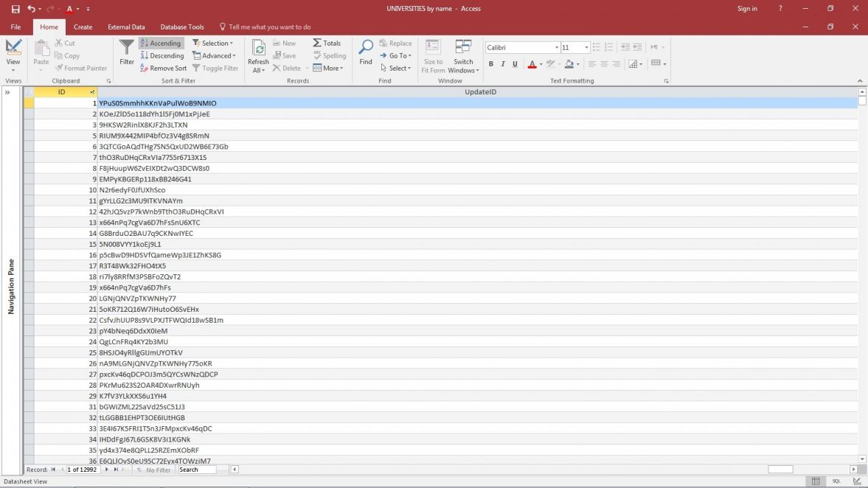Open the Calibri font name dropdown
Image resolution: width=868 pixels, height=488 pixels.
click(556, 48)
